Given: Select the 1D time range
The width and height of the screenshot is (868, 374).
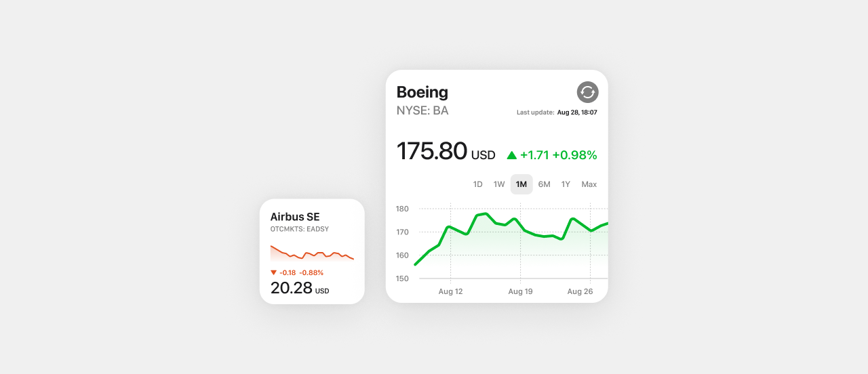Looking at the screenshot, I should tap(477, 184).
